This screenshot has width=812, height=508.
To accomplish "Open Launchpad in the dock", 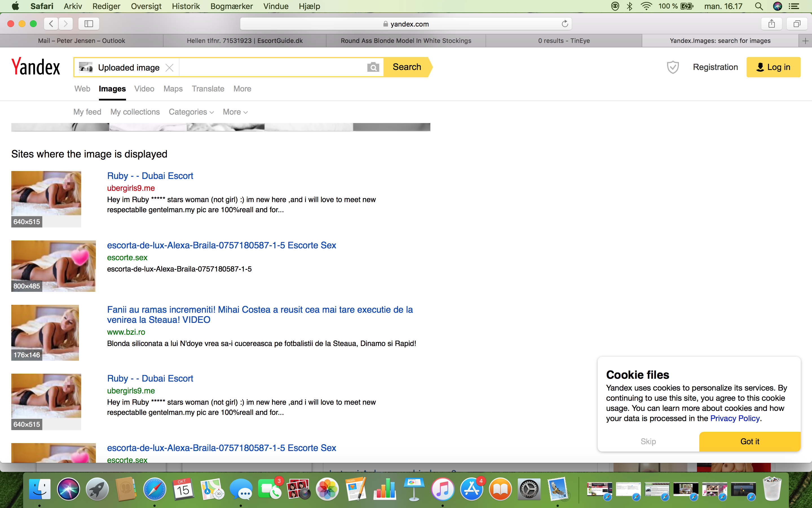I will (x=97, y=489).
